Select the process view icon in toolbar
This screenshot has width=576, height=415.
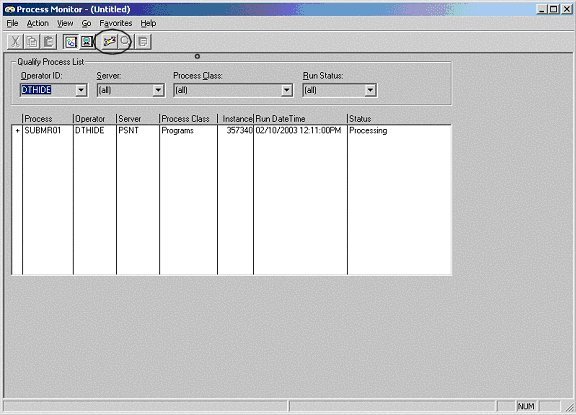click(x=70, y=42)
